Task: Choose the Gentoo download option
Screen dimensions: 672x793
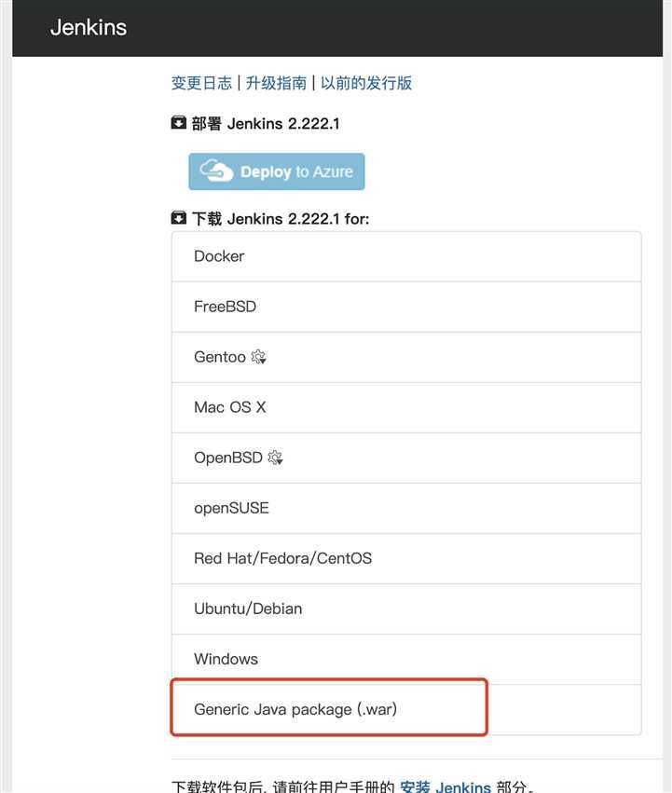Action: pyautogui.click(x=406, y=357)
